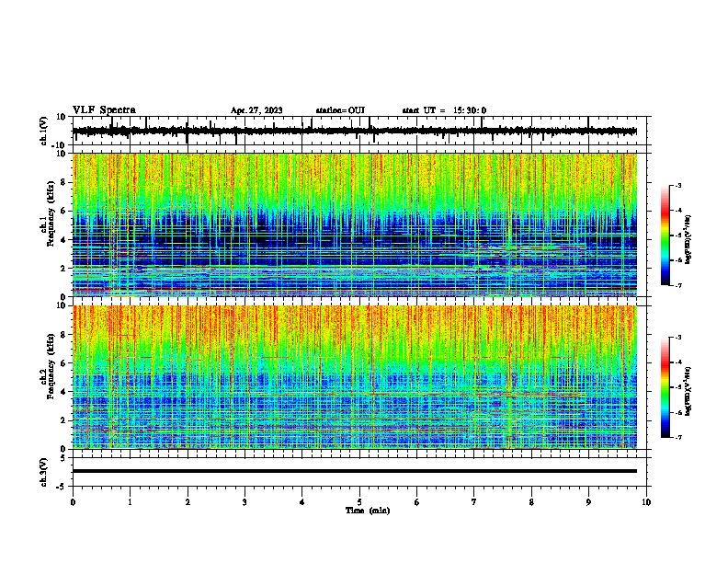The width and height of the screenshot is (728, 563).
Task: Click inside the ch.1 voltage waveform panel
Action: tap(361, 131)
